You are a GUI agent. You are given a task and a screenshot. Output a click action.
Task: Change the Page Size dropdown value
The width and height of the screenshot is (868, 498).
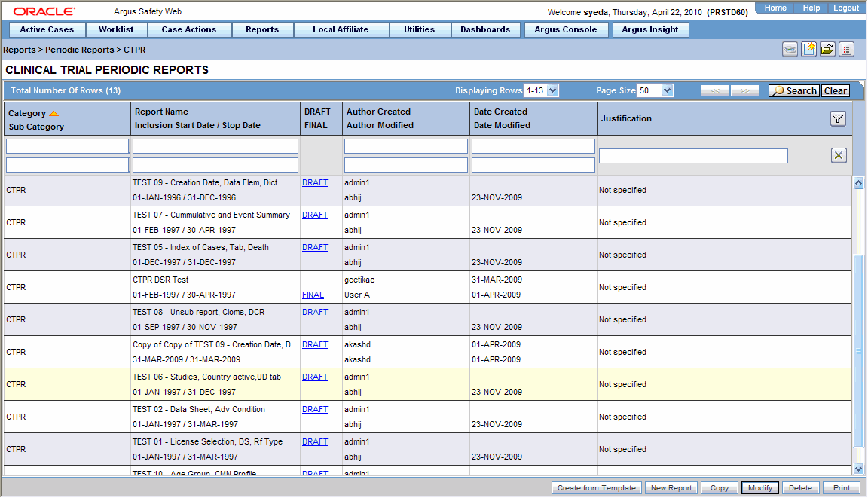[655, 90]
